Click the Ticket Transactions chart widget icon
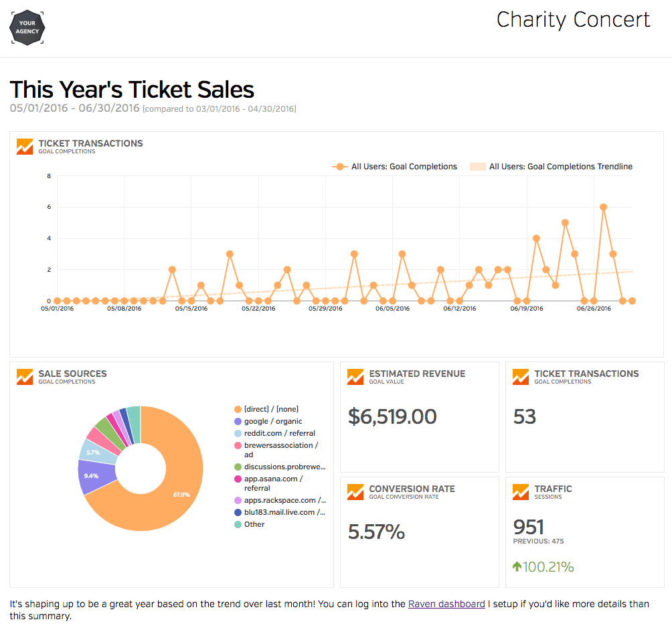This screenshot has width=672, height=638. click(x=25, y=147)
